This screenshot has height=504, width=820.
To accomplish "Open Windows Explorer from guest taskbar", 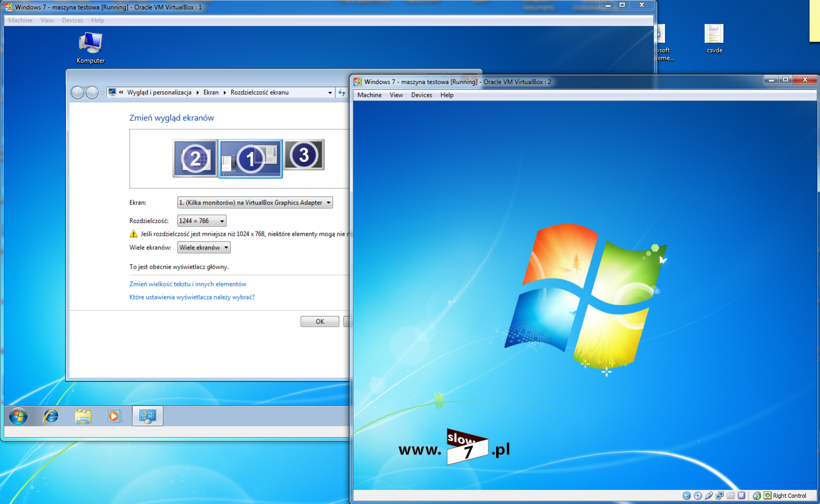I will pyautogui.click(x=83, y=416).
